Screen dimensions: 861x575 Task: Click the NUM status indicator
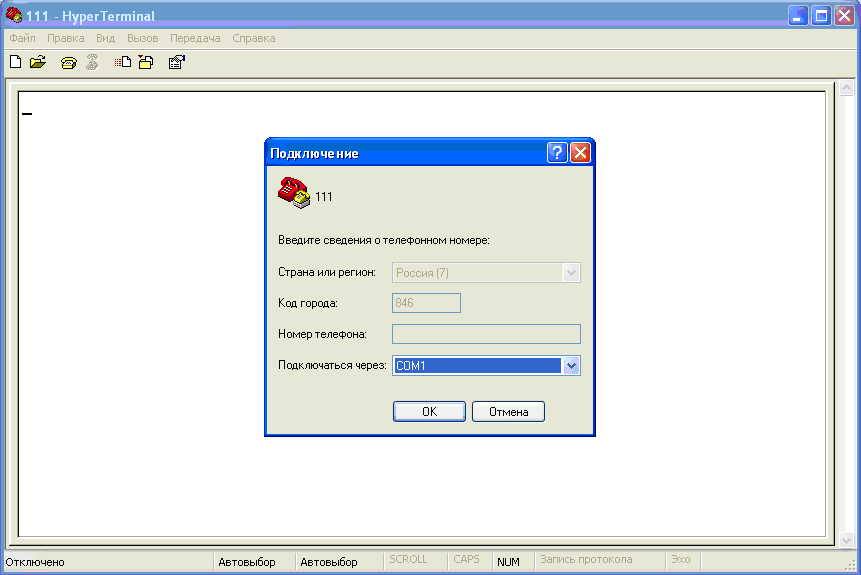click(x=508, y=562)
